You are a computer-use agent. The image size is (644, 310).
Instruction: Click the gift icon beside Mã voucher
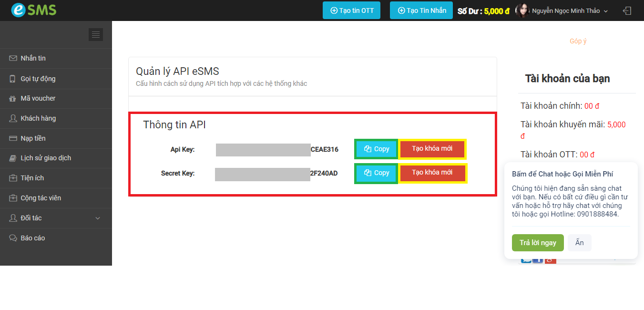(x=13, y=99)
